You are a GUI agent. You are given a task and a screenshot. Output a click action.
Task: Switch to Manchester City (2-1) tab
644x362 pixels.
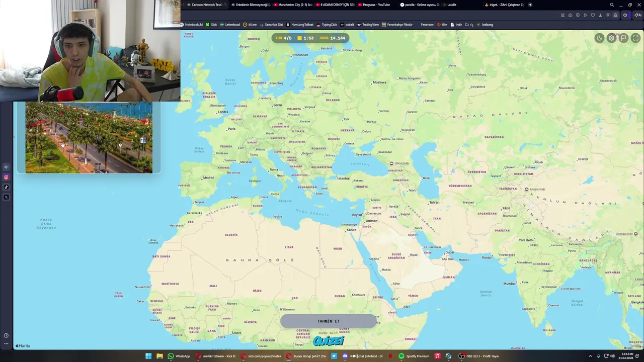(293, 5)
